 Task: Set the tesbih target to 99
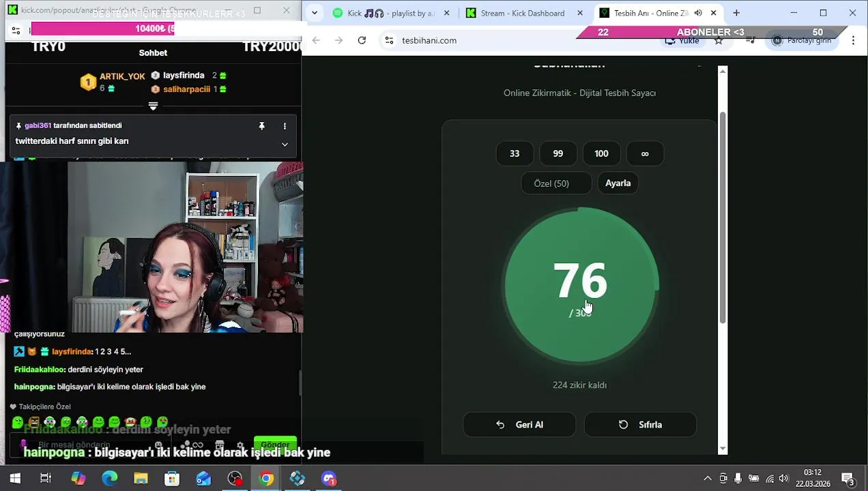coord(558,153)
